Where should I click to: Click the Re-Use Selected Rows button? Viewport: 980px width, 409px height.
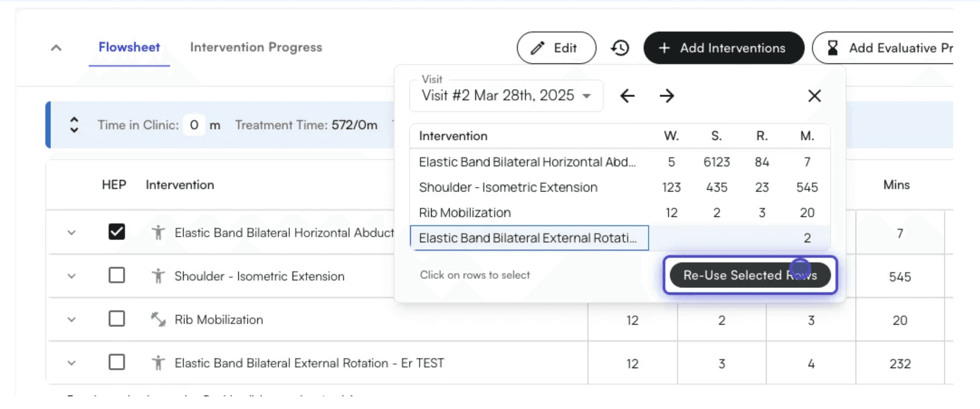(x=750, y=275)
